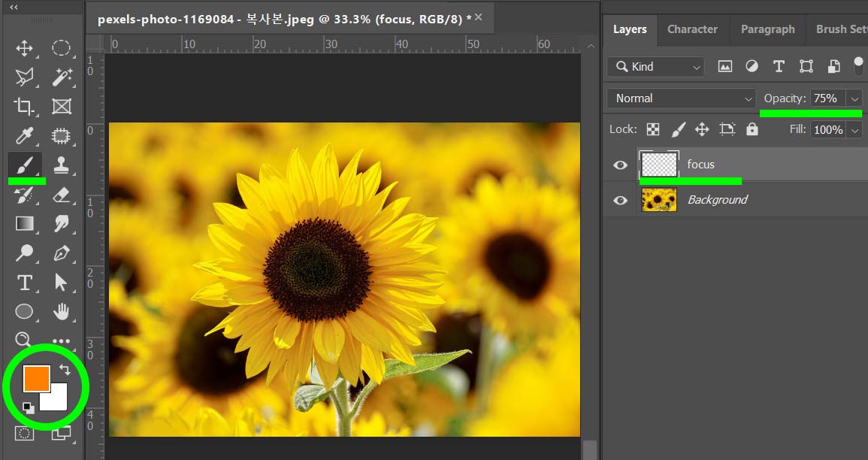Image resolution: width=868 pixels, height=460 pixels.
Task: Collapse the toolbar with double arrows
Action: point(14,8)
